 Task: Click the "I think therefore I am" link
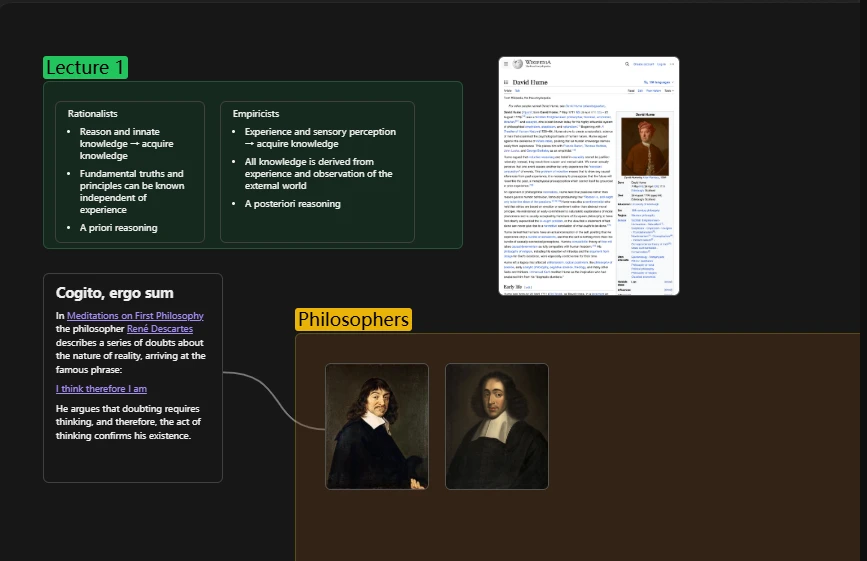coord(101,389)
